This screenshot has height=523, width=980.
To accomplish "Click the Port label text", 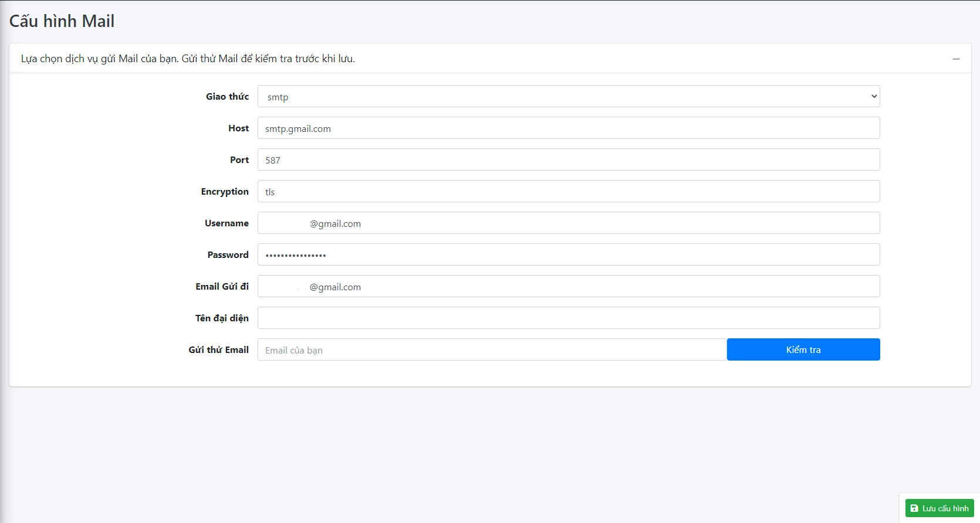I will pyautogui.click(x=239, y=160).
